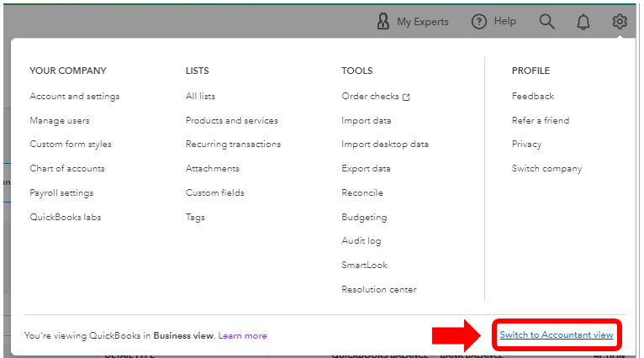Select Import desktop data
The image size is (644, 358).
(385, 144)
